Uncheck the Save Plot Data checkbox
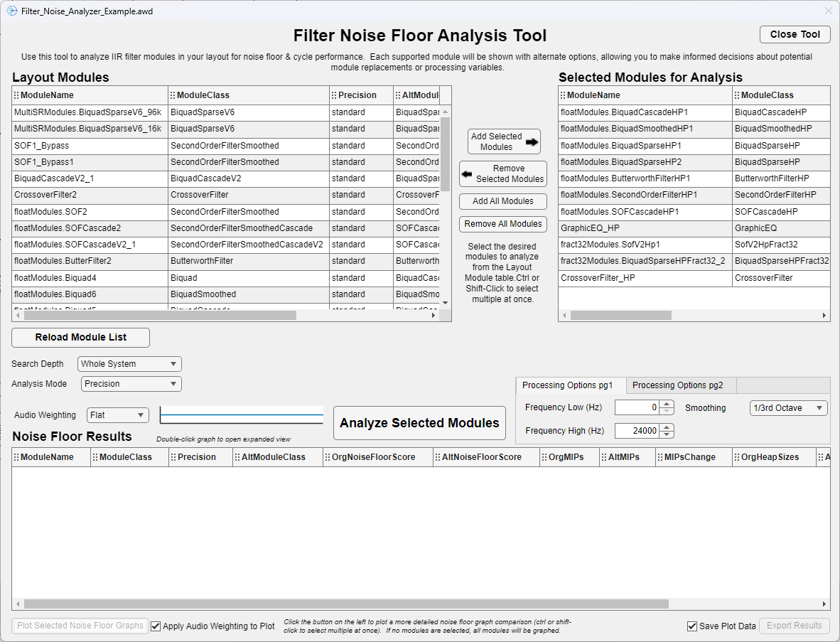Screen dimensions: 840x642 coord(692,626)
